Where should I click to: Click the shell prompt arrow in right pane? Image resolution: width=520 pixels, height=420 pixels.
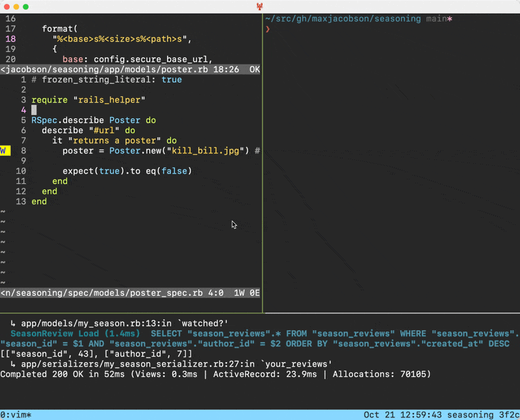[268, 29]
